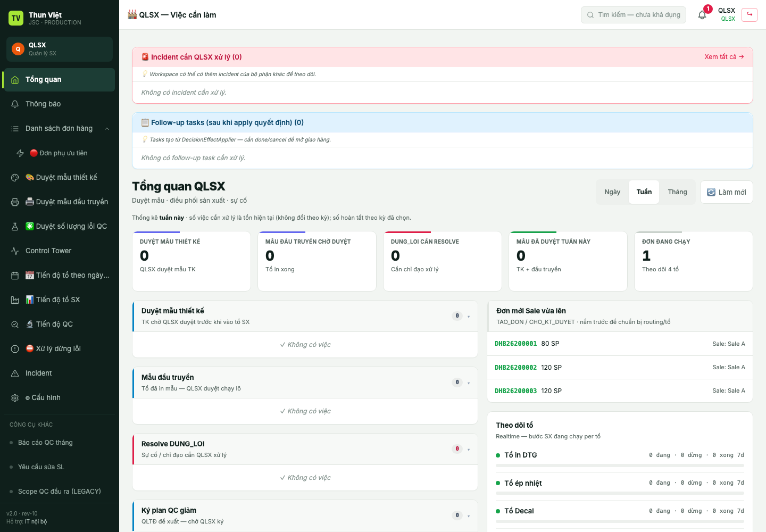
Task: Click the list icon beside Danh sách đơn hàng
Action: pos(15,129)
